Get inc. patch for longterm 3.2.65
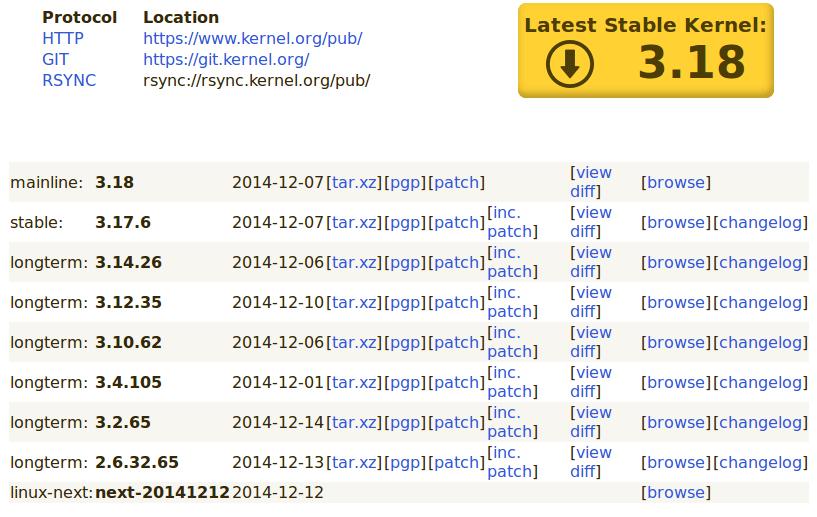Image resolution: width=817 pixels, height=517 pixels. pos(510,422)
